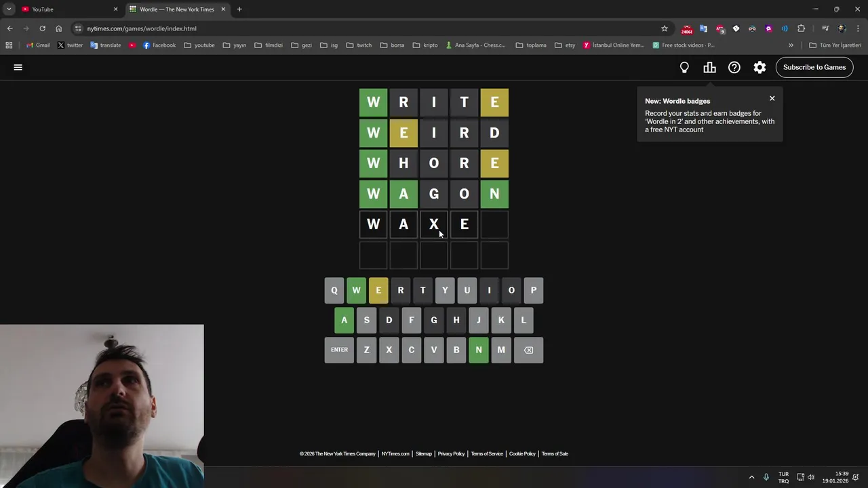Tap the S key on Wordle keyboard
This screenshot has height=488, width=868.
pyautogui.click(x=366, y=320)
